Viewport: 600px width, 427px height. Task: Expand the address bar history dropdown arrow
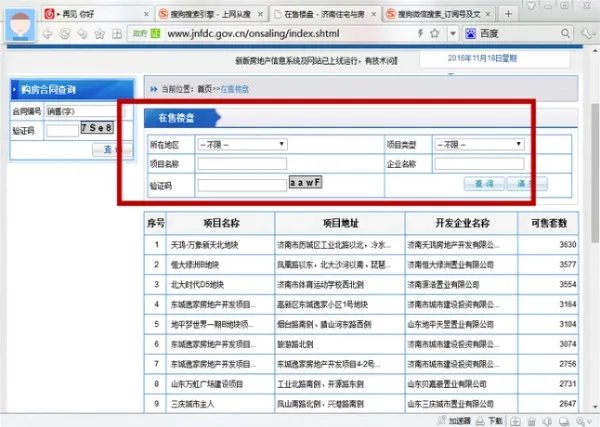pyautogui.click(x=452, y=34)
